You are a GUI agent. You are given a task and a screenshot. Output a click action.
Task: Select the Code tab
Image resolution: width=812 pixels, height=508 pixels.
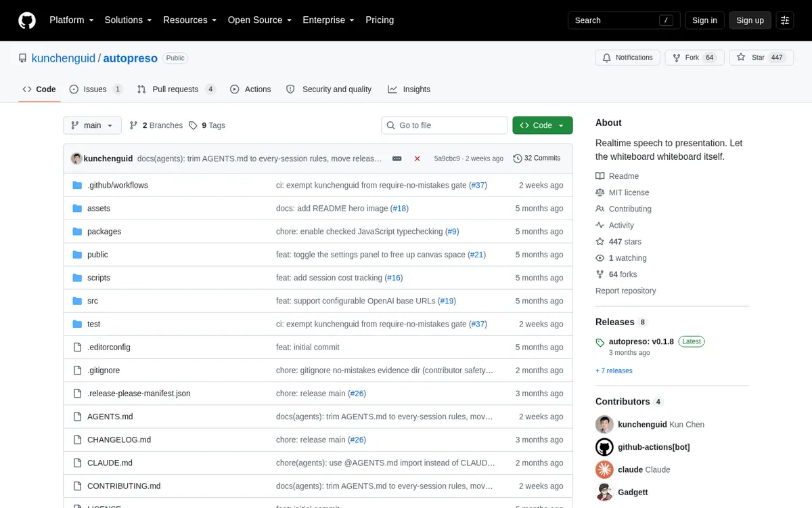39,89
